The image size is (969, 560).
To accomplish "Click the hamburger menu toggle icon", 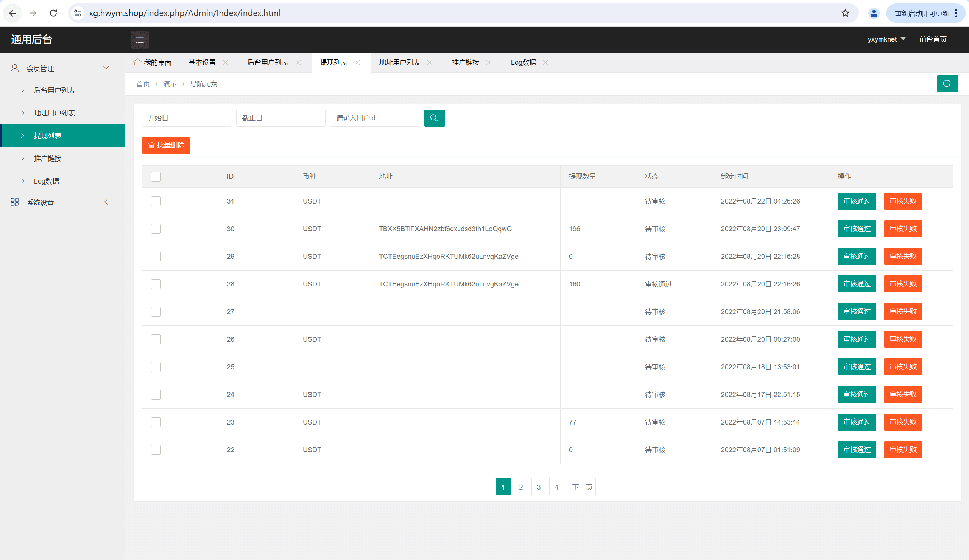I will (140, 40).
